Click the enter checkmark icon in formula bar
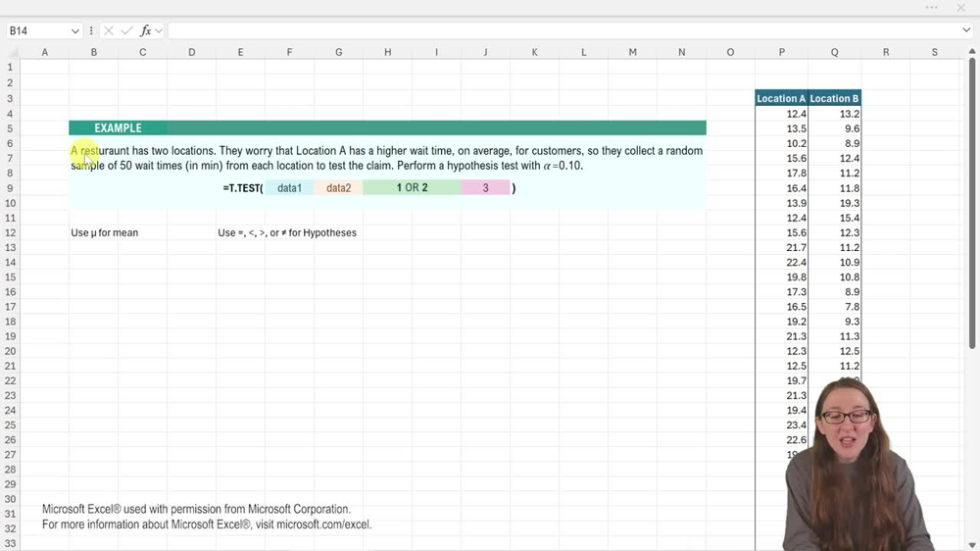 [x=126, y=30]
